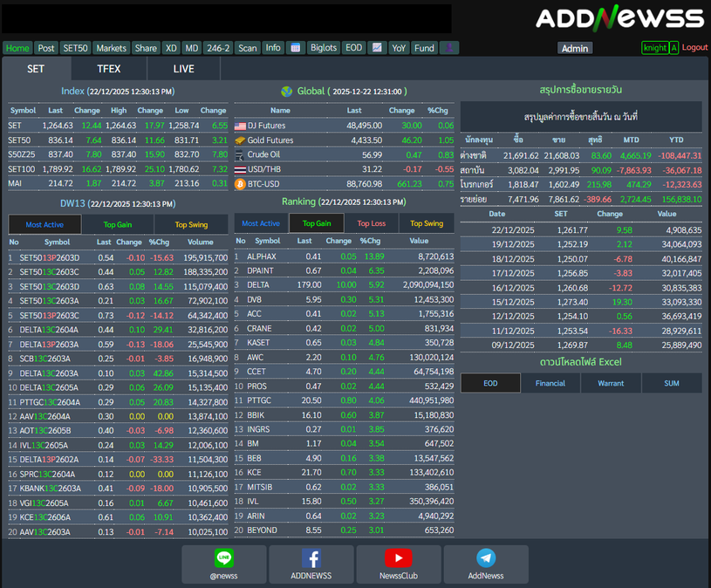Click the chart icon next to EOD
This screenshot has height=588, width=711.
pyautogui.click(x=377, y=48)
